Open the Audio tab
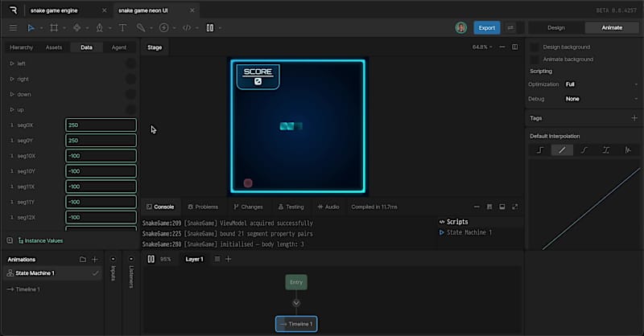 point(328,207)
